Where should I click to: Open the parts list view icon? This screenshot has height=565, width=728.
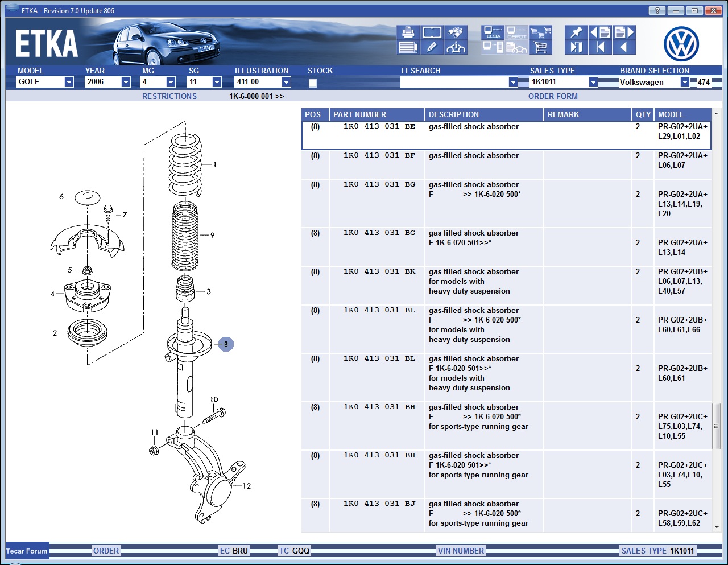point(408,47)
